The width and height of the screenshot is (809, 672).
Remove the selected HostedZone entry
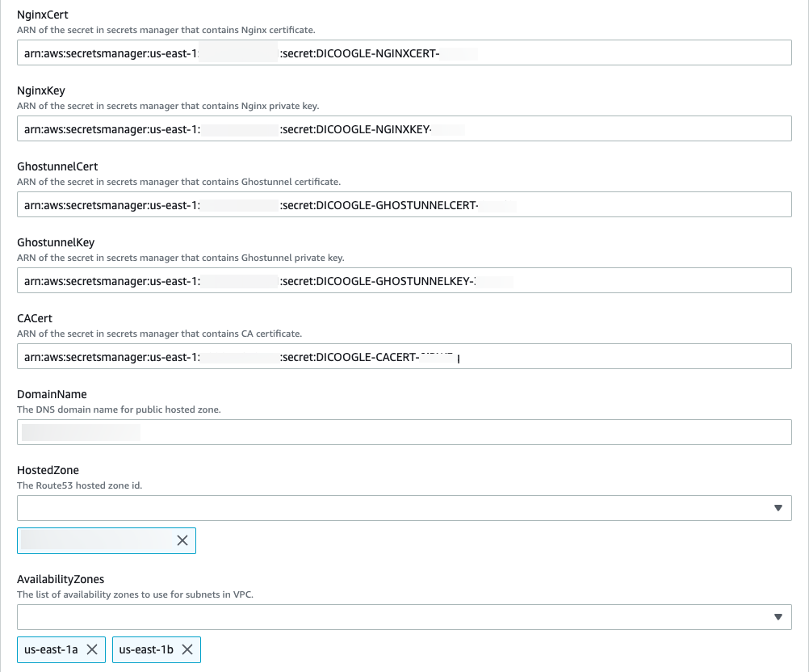pos(182,540)
